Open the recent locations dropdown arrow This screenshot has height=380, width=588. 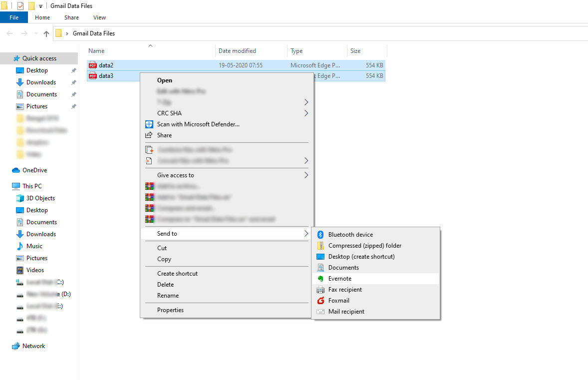(x=36, y=33)
